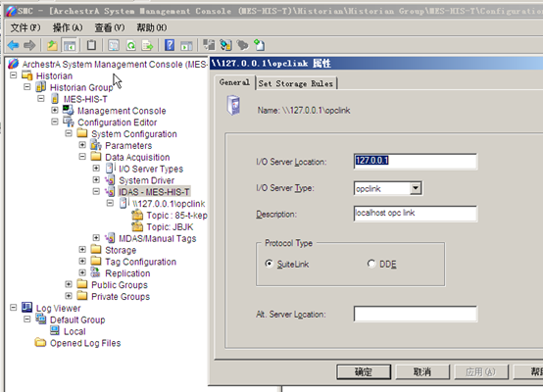The image size is (543, 392).
Task: Select IDAS - MES-HIS-T tree node
Action: (154, 192)
